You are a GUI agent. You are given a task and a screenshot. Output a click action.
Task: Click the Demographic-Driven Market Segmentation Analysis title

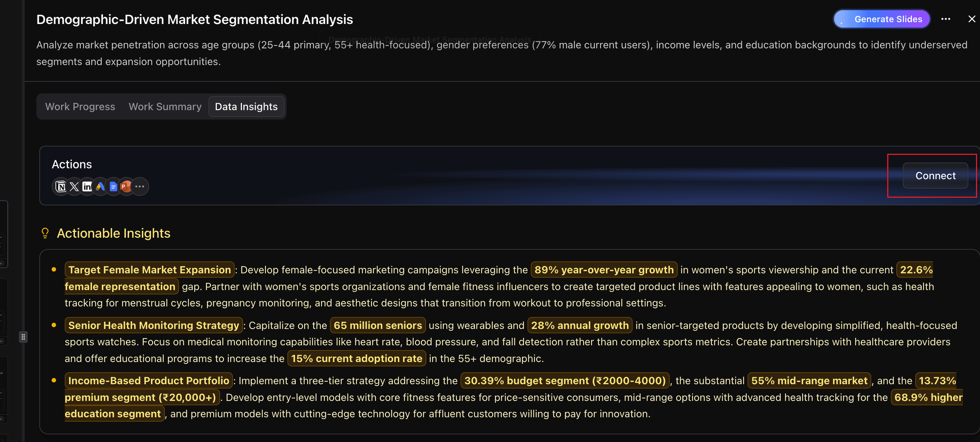tap(194, 19)
